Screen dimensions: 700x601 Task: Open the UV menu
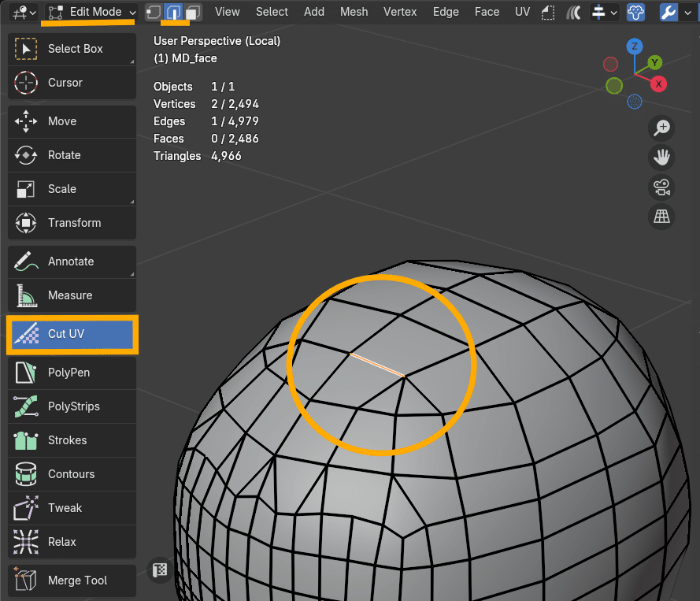pos(522,12)
